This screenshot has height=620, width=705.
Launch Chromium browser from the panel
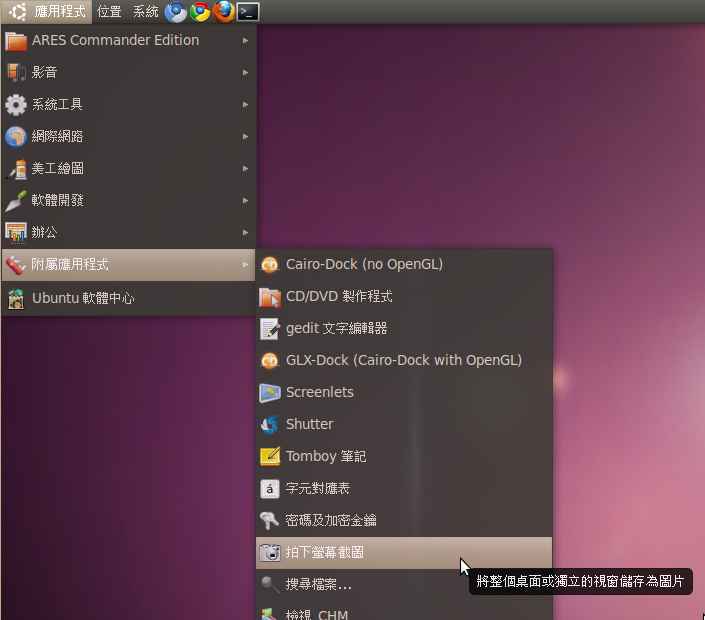point(176,12)
